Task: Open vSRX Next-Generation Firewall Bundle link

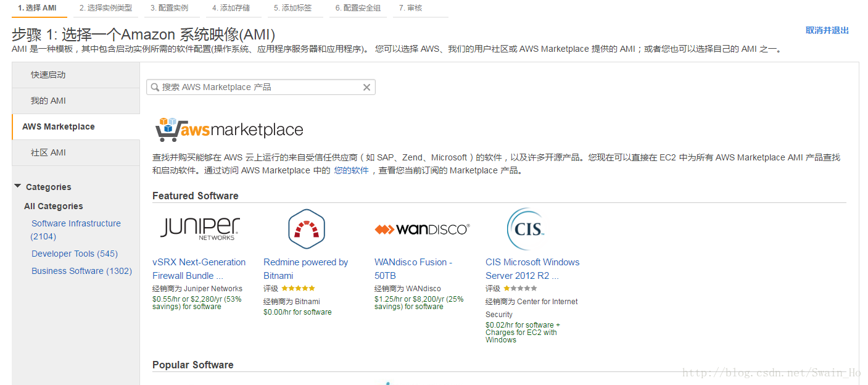Action: (x=199, y=269)
